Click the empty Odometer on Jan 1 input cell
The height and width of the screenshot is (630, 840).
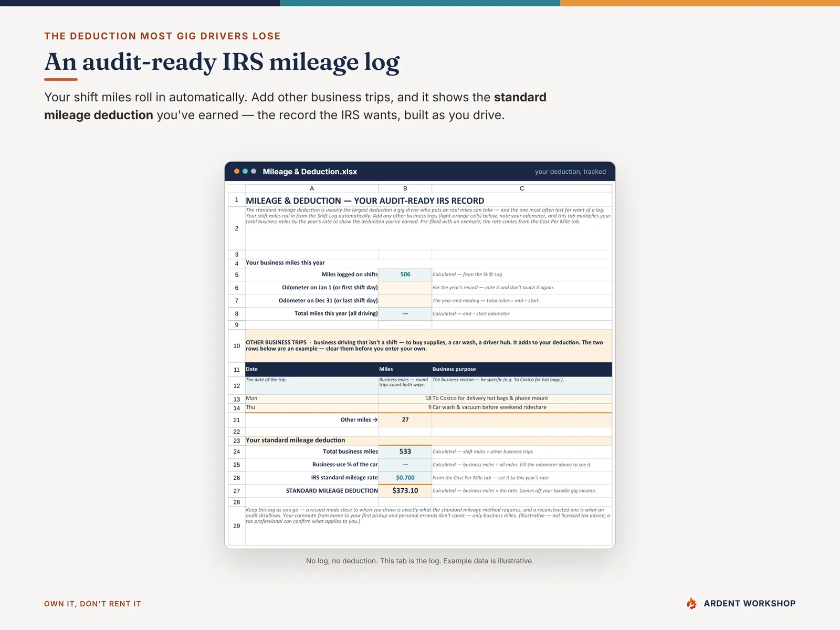point(405,287)
